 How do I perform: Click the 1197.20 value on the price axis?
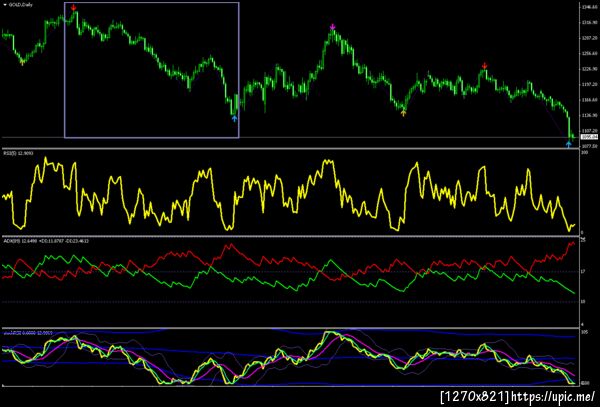coord(589,85)
